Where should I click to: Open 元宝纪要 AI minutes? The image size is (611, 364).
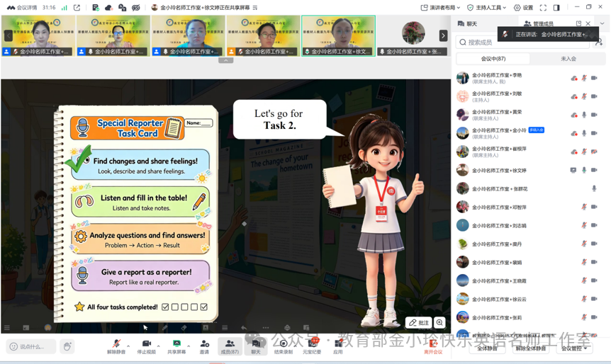click(x=312, y=346)
